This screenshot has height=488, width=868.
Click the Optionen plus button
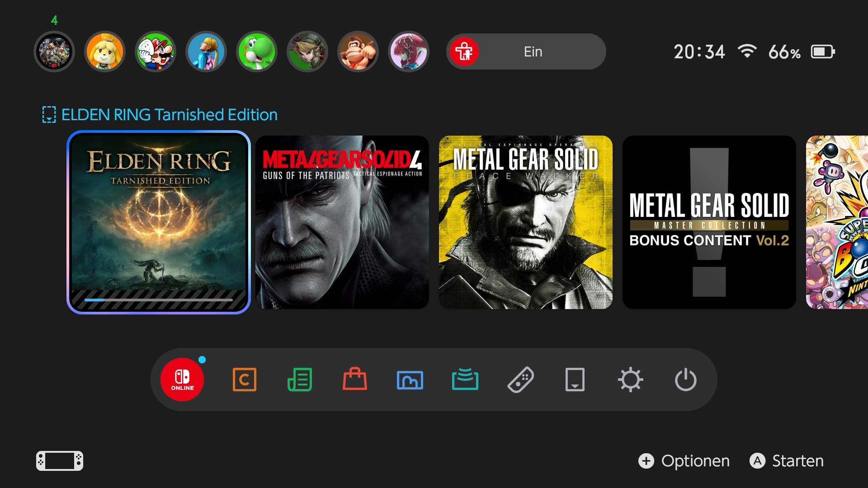pos(684,461)
